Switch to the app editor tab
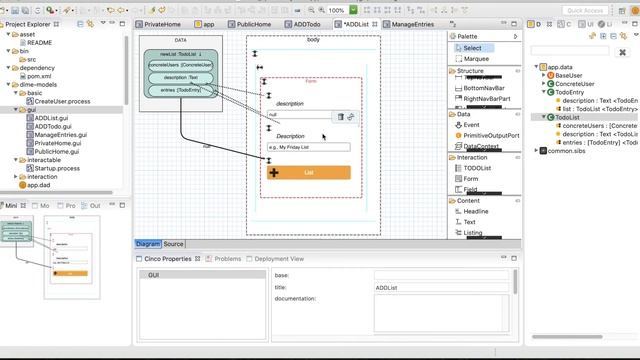This screenshot has height=360, width=640. 204,24
